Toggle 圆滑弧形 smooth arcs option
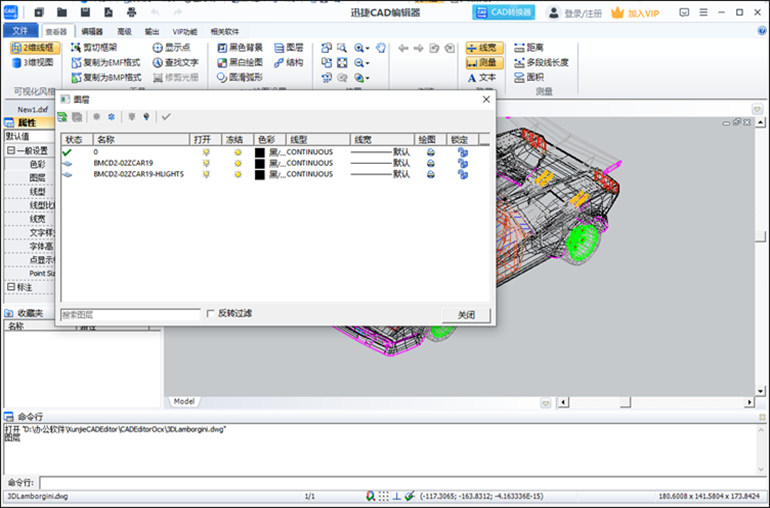Screen dimensions: 770x508 pos(240,77)
